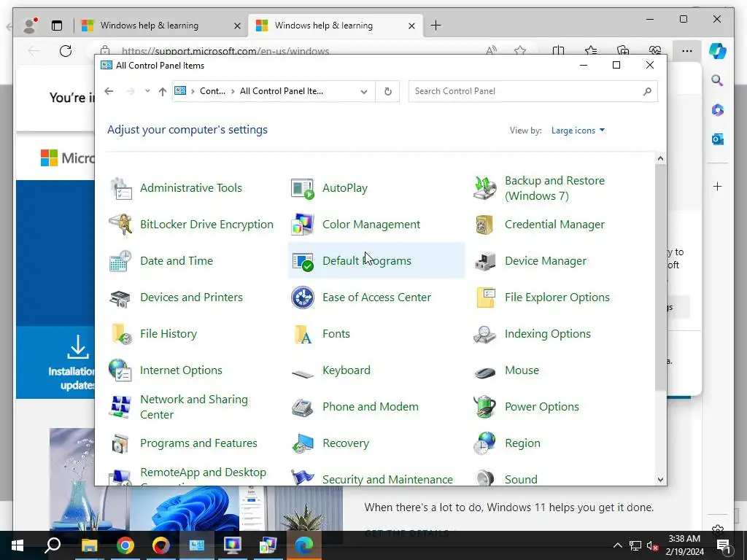Open the Outlook icon in Edge sidebar
This screenshot has height=560, width=747.
[718, 139]
